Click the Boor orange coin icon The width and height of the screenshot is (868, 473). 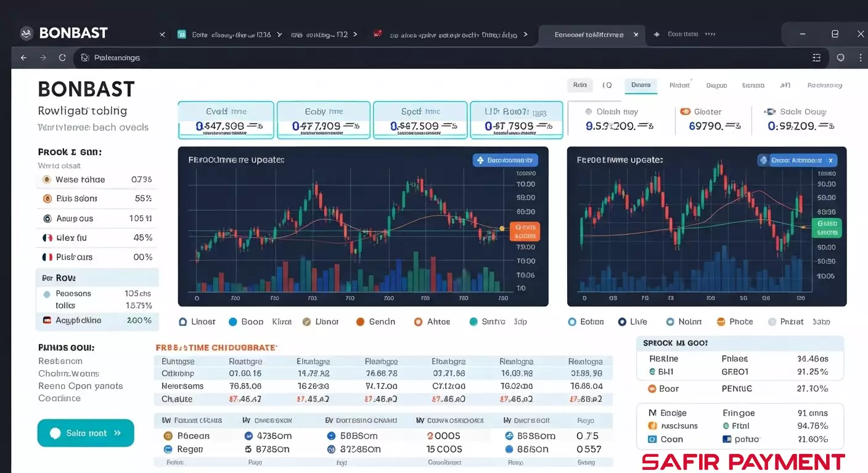click(x=652, y=389)
